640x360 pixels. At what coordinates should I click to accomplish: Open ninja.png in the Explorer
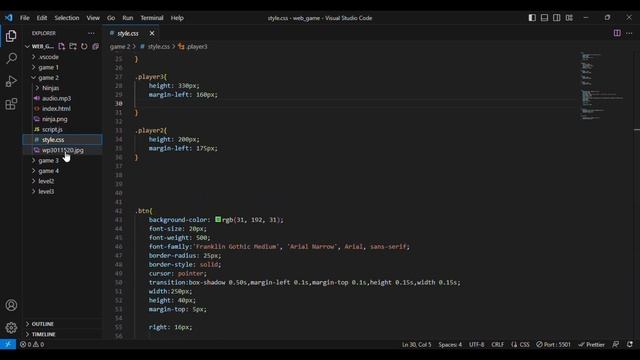tap(55, 119)
